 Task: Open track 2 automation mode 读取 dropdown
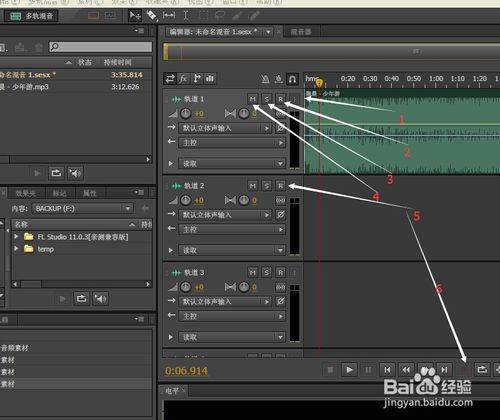[x=232, y=250]
